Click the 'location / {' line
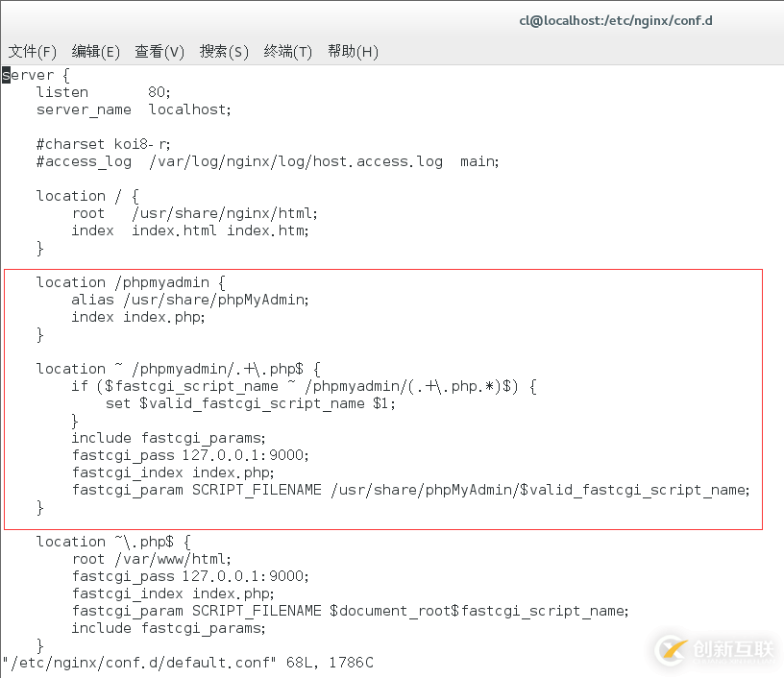 pyautogui.click(x=87, y=196)
